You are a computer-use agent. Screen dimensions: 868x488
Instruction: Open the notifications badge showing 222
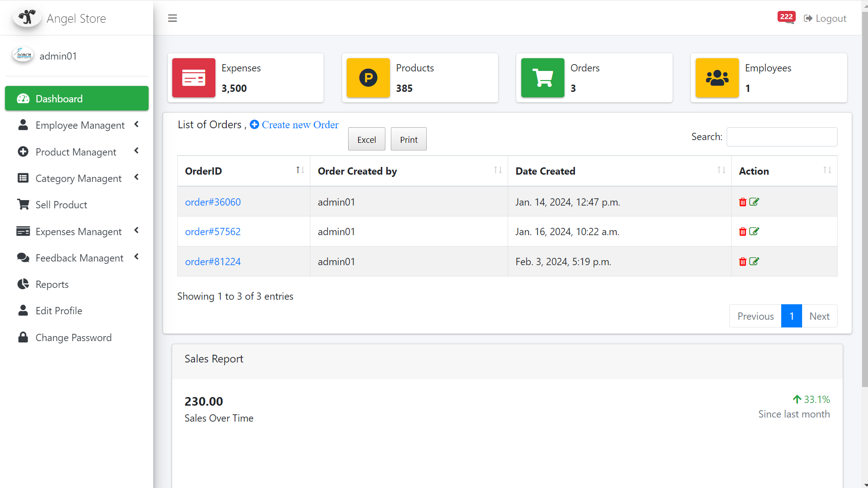pyautogui.click(x=786, y=17)
